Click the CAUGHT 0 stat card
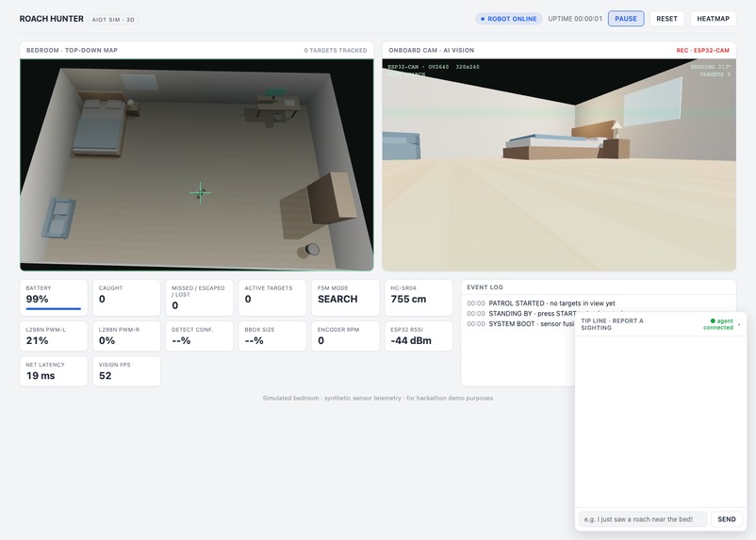Image resolution: width=756 pixels, height=540 pixels. tap(126, 298)
